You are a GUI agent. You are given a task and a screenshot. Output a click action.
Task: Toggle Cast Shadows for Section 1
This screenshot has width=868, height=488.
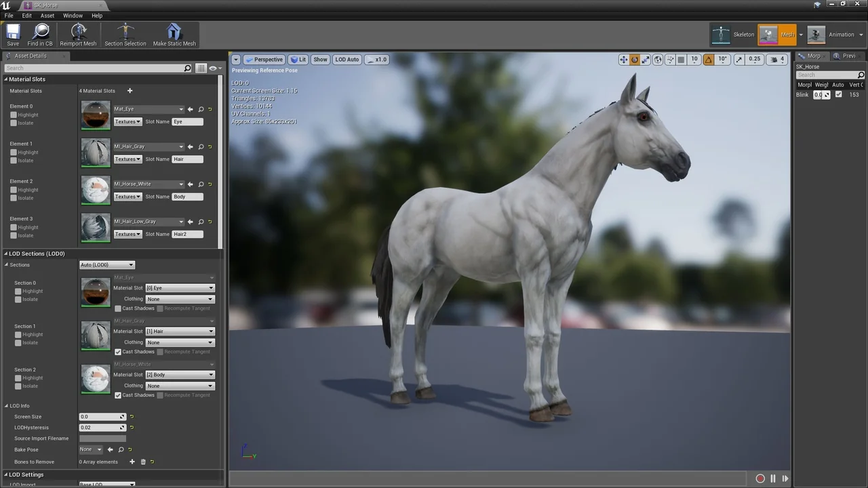click(x=118, y=352)
